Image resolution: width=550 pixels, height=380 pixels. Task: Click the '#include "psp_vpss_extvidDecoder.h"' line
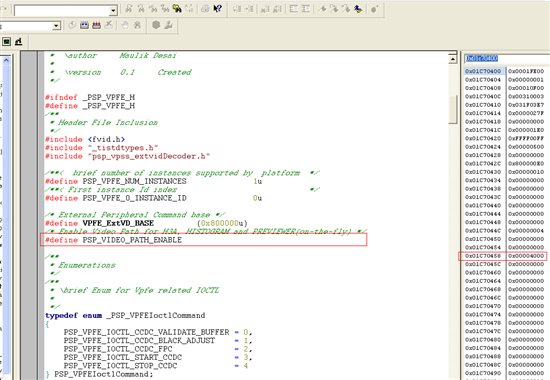click(127, 156)
